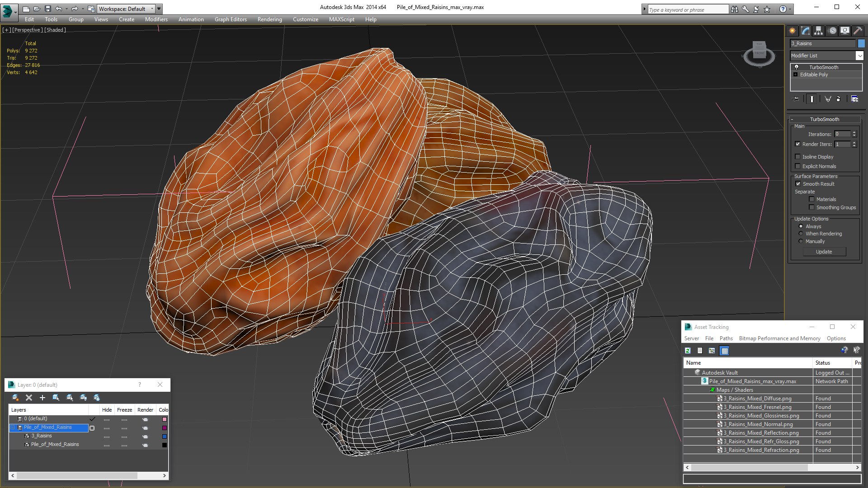Open Paths menu in Asset Tracking
This screenshot has width=868, height=488.
[726, 338]
